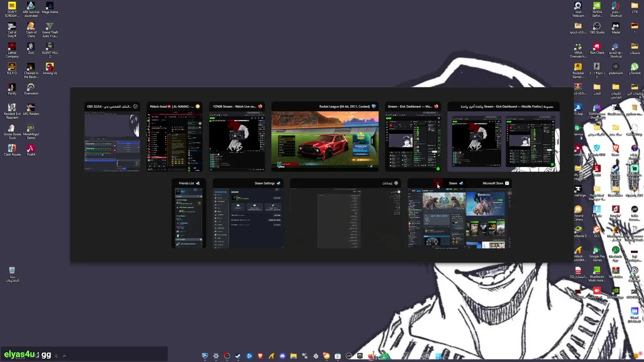
Task: Select the Rockstar Games desktop icon
Action: 578,71
